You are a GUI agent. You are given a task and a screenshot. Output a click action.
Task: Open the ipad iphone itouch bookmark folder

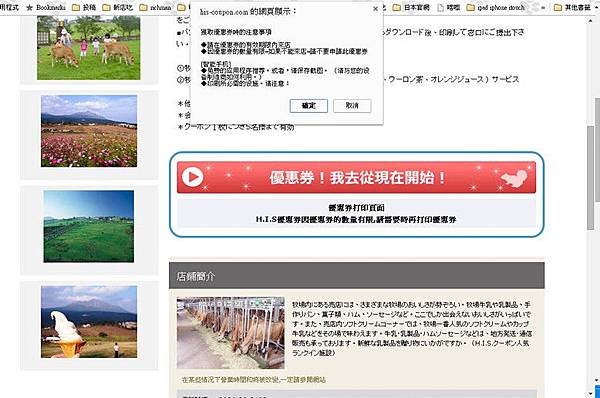click(496, 7)
